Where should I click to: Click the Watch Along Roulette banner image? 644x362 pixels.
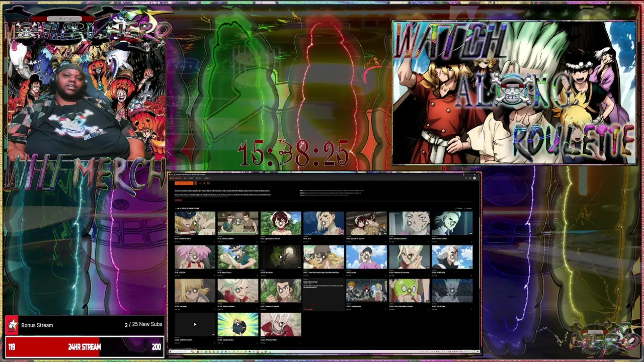point(514,93)
